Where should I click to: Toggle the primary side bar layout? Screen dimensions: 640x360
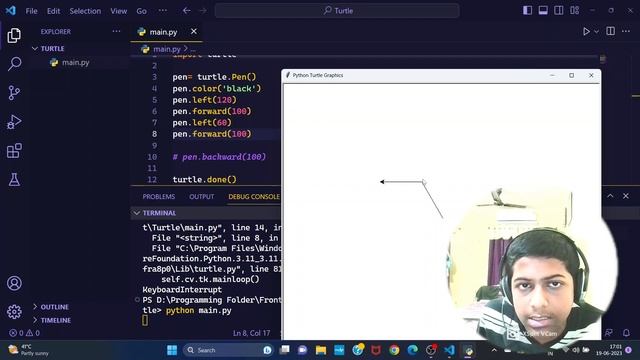pyautogui.click(x=527, y=11)
